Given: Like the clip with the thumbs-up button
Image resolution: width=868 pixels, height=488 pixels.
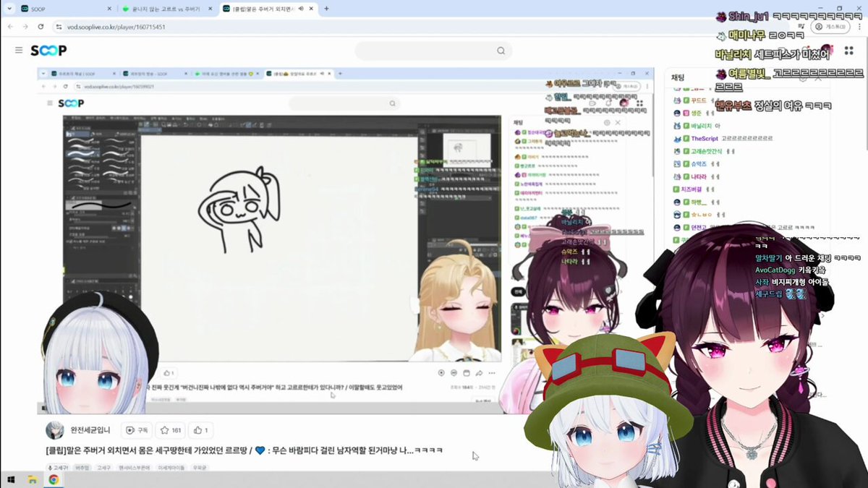Looking at the screenshot, I should coord(201,430).
